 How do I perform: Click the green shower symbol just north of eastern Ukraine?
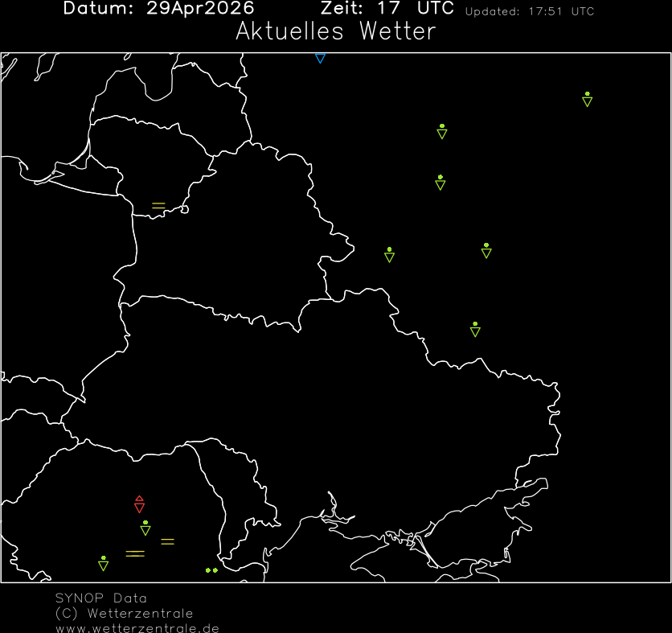(x=475, y=329)
